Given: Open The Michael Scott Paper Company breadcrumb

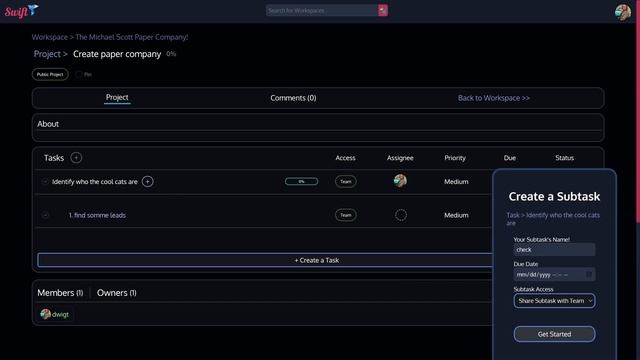Looking at the screenshot, I should click(132, 37).
